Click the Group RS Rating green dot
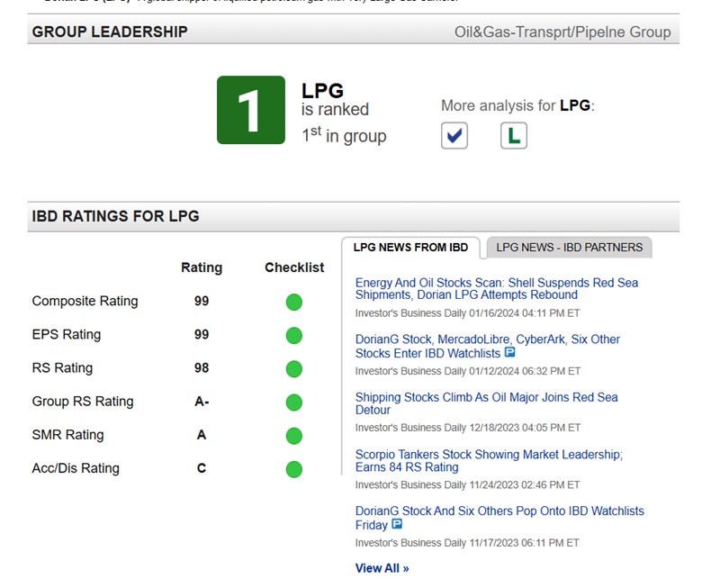 click(294, 403)
